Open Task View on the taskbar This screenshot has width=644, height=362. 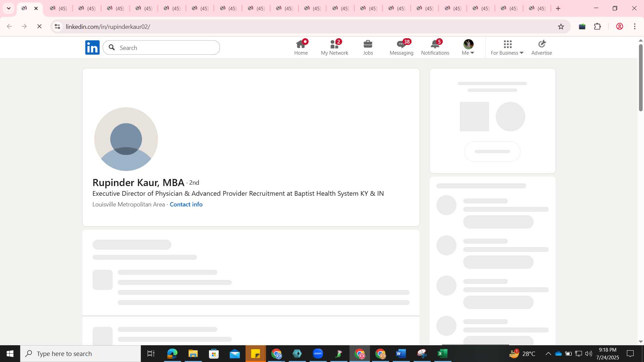pos(151,354)
